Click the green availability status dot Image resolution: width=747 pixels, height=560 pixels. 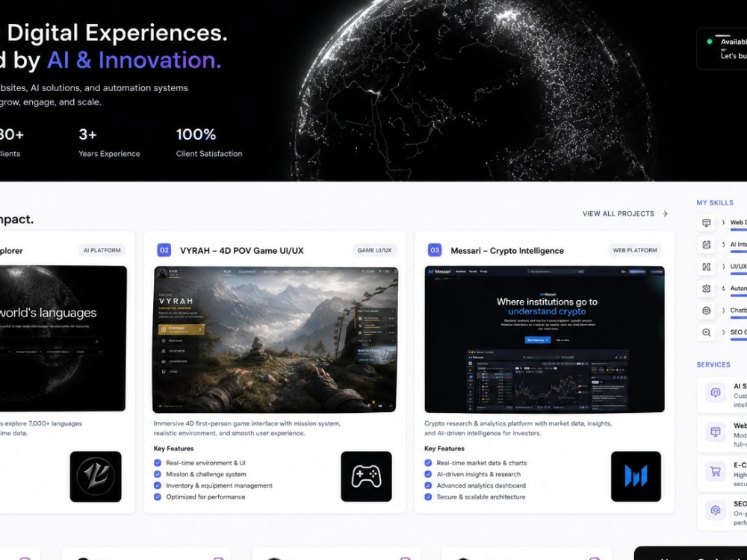[710, 42]
